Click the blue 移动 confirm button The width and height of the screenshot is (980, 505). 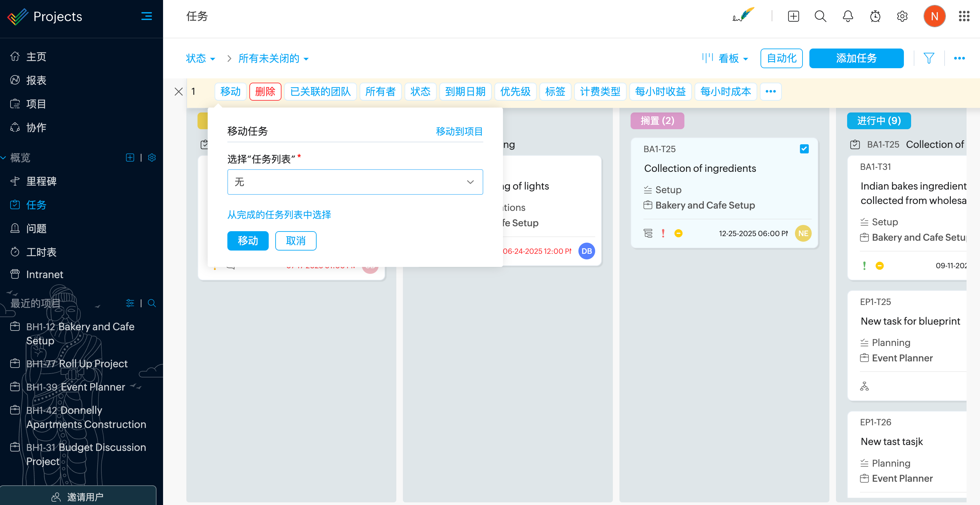click(248, 241)
